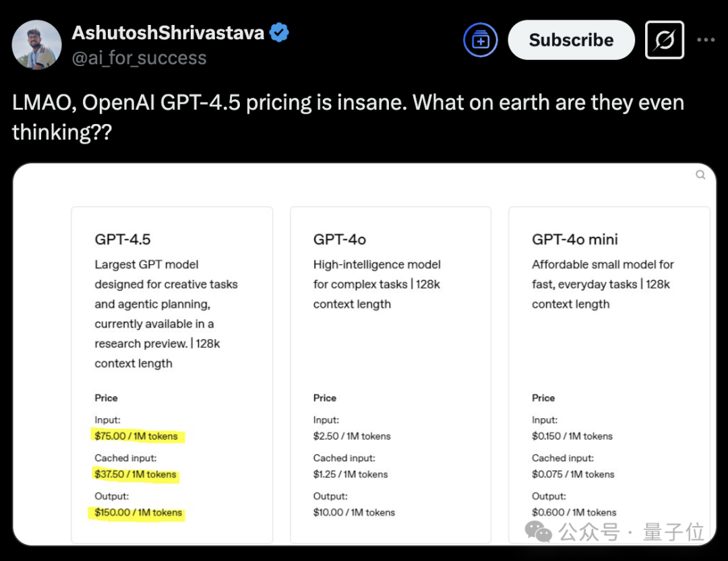Viewport: 728px width, 561px height.
Task: Click the magnifier icon on the pricing image
Action: 700,175
